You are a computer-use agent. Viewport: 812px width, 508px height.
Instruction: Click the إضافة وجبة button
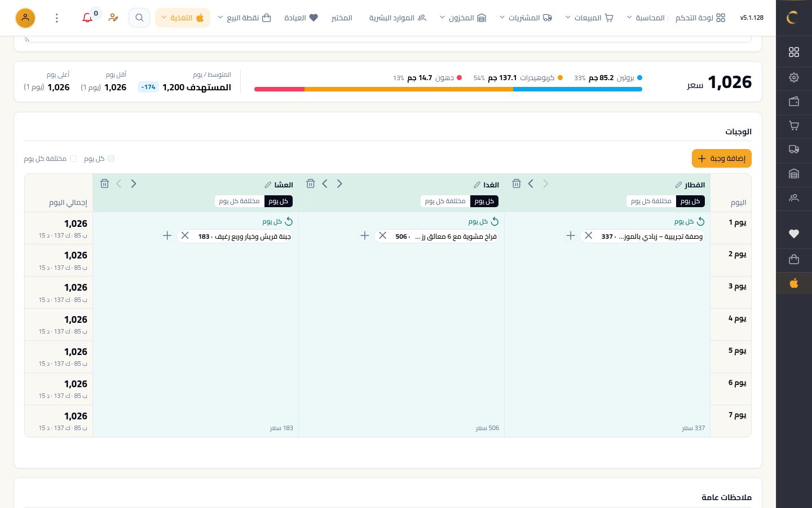[722, 159]
